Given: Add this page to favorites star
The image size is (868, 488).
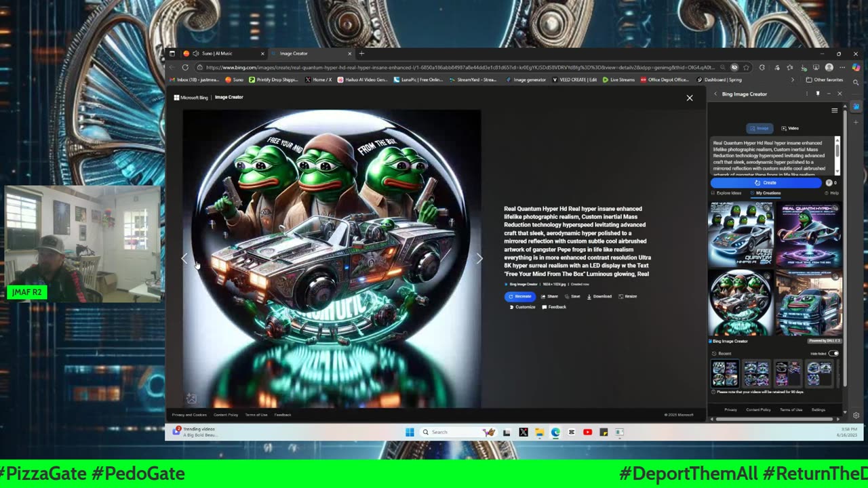Looking at the screenshot, I should [747, 67].
